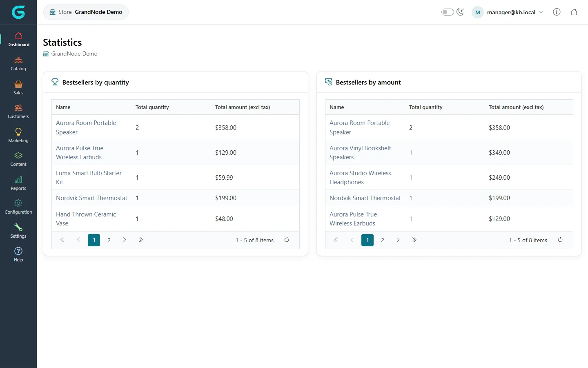
Task: Open the Reports sidebar menu
Action: click(x=18, y=183)
